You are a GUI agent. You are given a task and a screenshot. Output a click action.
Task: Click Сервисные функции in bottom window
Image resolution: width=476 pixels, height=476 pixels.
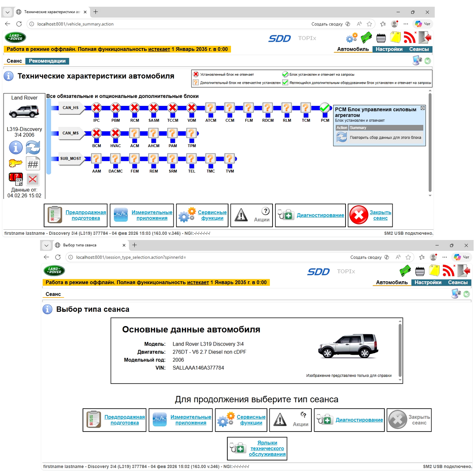(x=241, y=420)
